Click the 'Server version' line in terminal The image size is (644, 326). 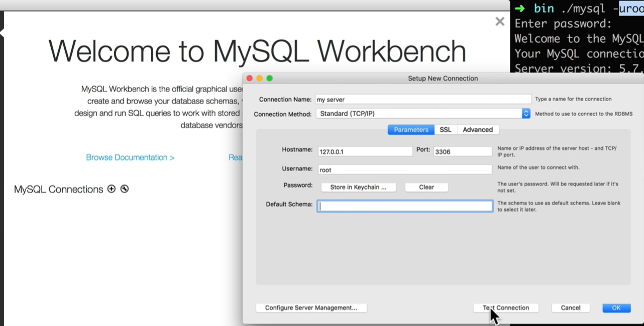click(x=579, y=68)
